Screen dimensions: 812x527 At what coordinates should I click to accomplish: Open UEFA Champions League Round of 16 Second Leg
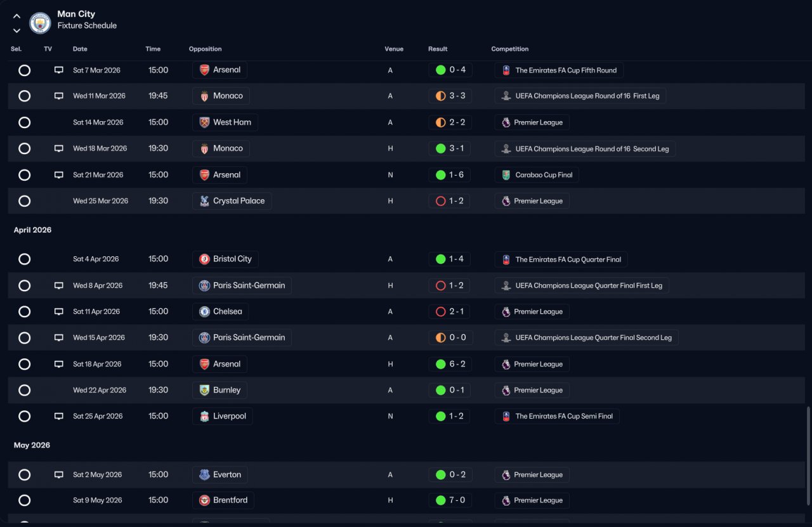pos(585,149)
